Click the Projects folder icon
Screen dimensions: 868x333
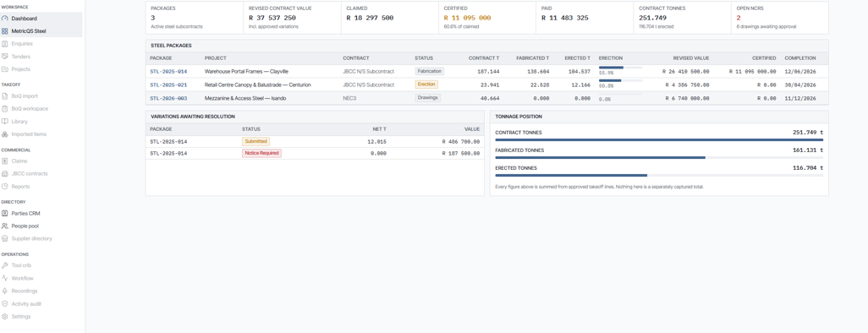5,69
